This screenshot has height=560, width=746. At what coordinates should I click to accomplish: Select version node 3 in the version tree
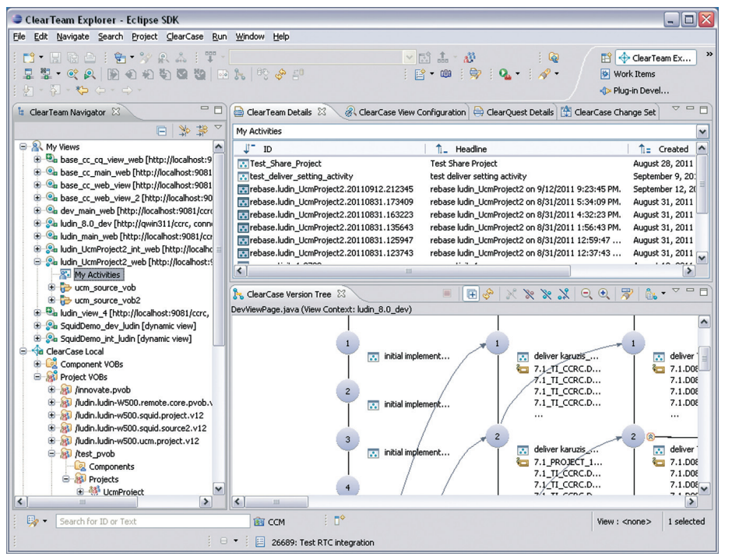click(x=348, y=441)
